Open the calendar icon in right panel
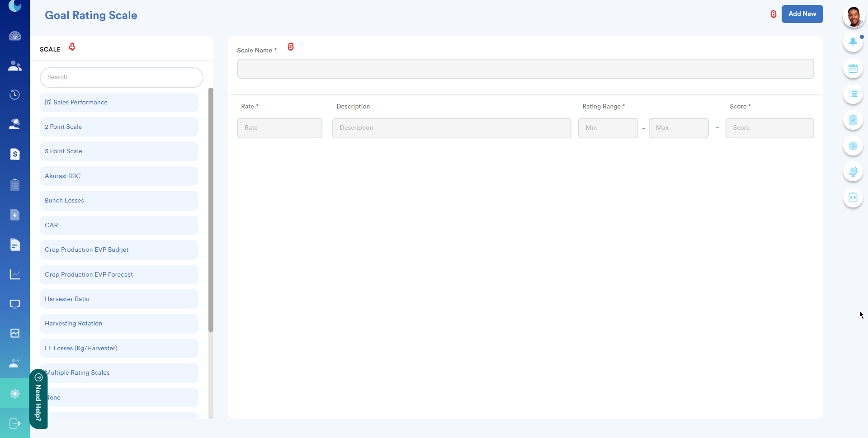Image resolution: width=868 pixels, height=438 pixels. point(853,68)
